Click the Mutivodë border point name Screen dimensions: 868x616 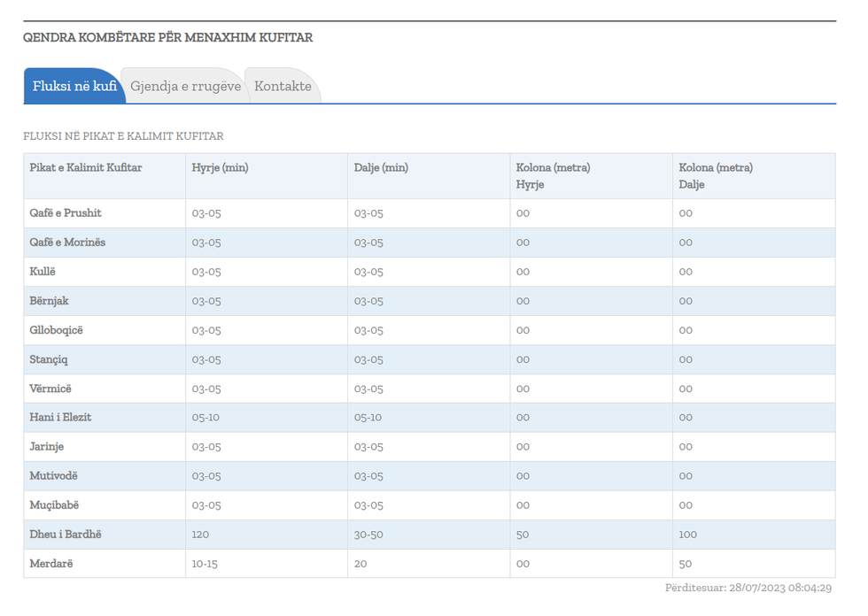pyautogui.click(x=53, y=476)
